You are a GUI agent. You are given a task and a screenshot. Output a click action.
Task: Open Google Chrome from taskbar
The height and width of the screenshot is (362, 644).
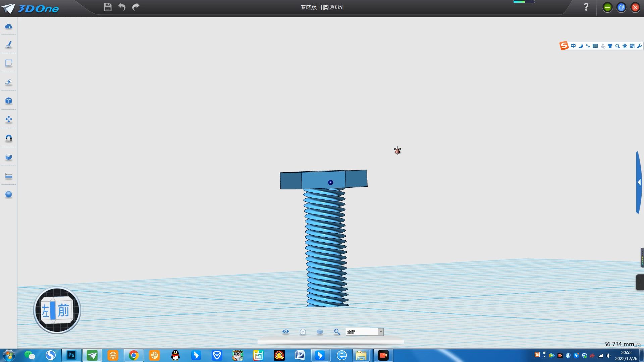coord(133,355)
